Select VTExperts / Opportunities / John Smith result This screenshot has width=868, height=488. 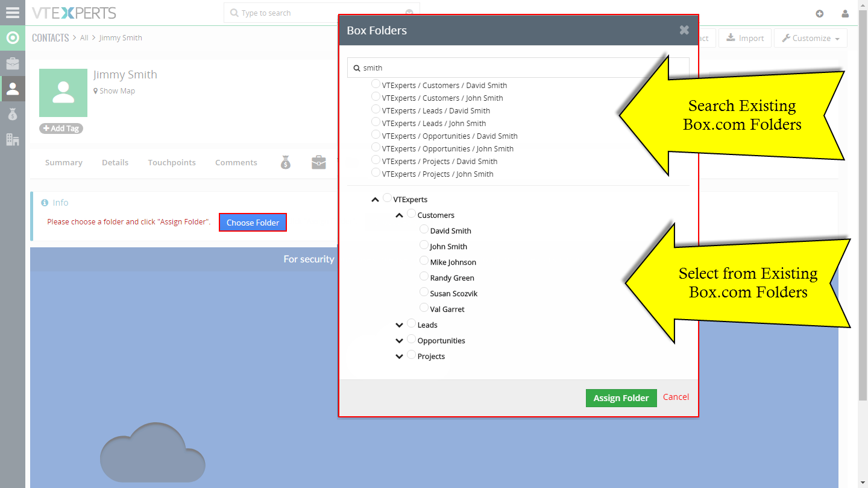[376, 147]
